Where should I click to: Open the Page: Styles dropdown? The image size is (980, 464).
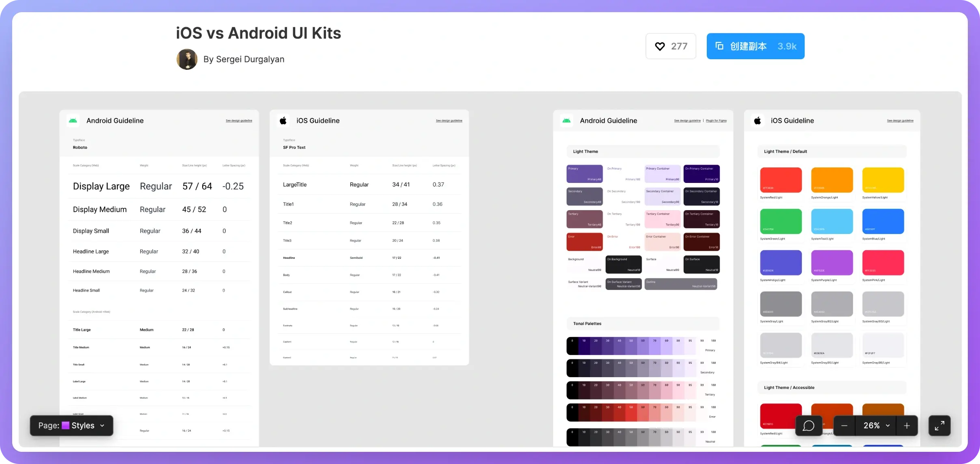[71, 425]
